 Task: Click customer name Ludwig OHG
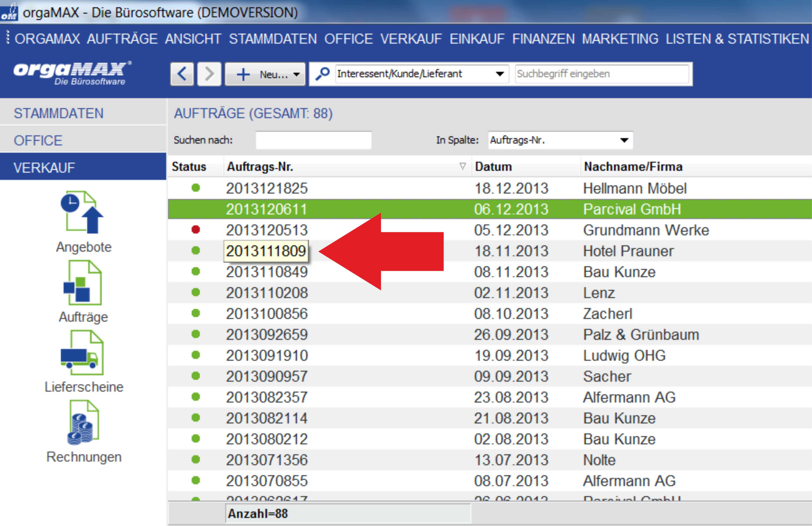coord(624,355)
